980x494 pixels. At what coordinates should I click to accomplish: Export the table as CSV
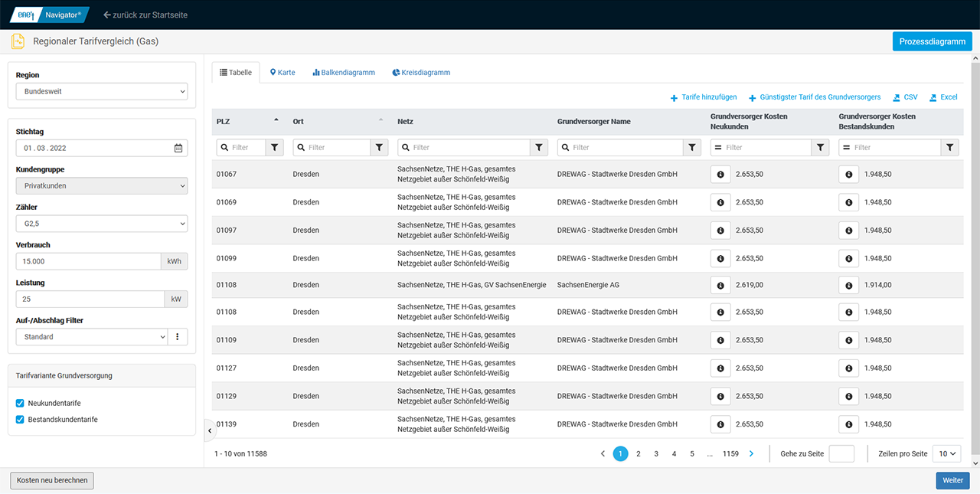[905, 97]
